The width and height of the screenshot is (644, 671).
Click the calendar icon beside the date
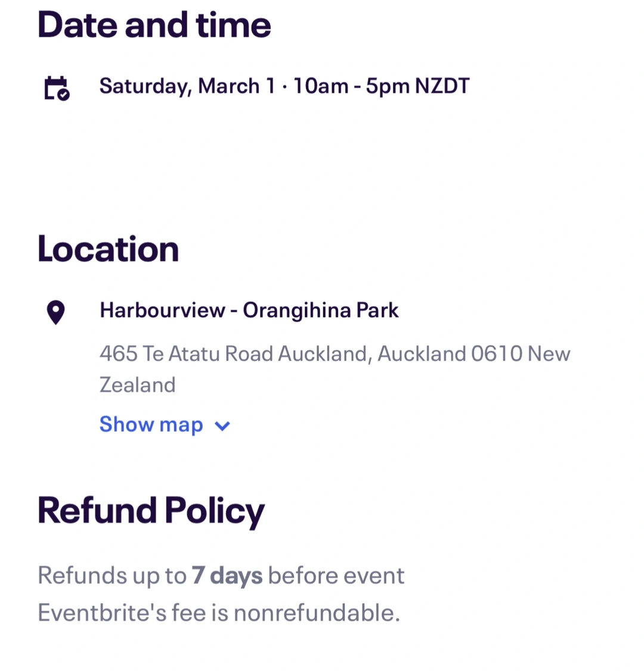coord(57,88)
